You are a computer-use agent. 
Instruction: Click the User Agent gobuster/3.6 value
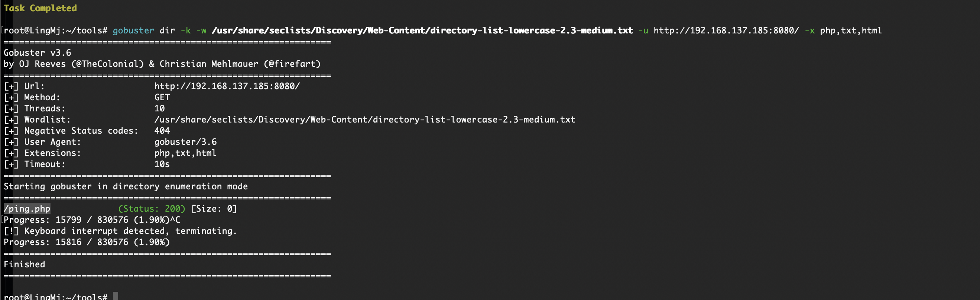(186, 142)
